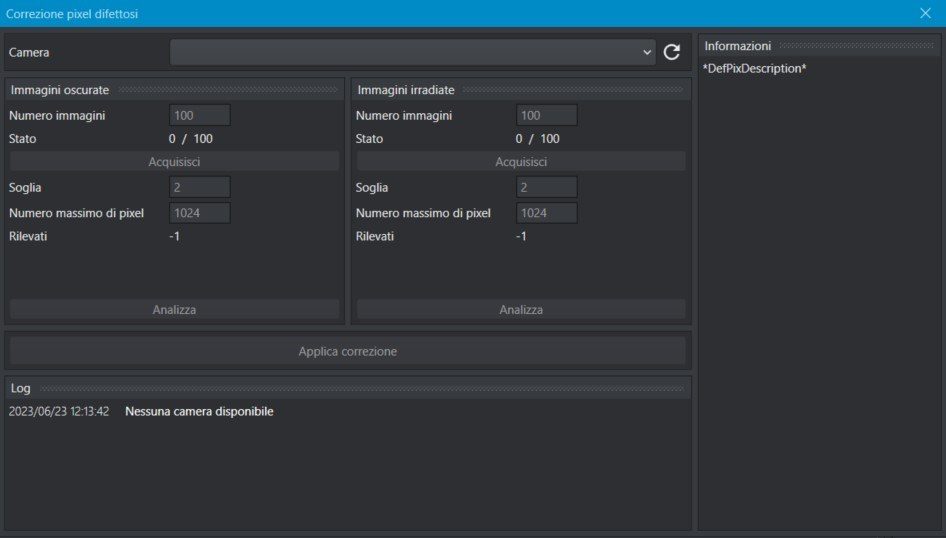Click Acquisisci under Immagini irradiate

coord(521,162)
